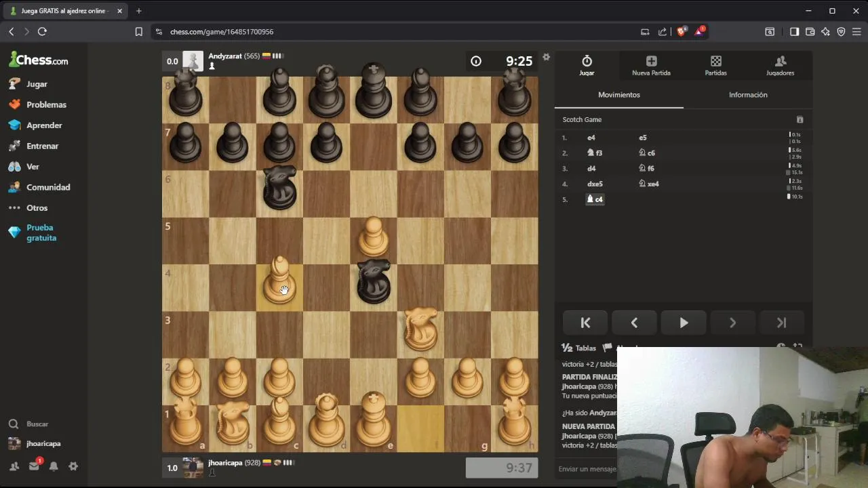Select the Jugar stopwatch tab
The height and width of the screenshot is (488, 868).
tap(587, 66)
